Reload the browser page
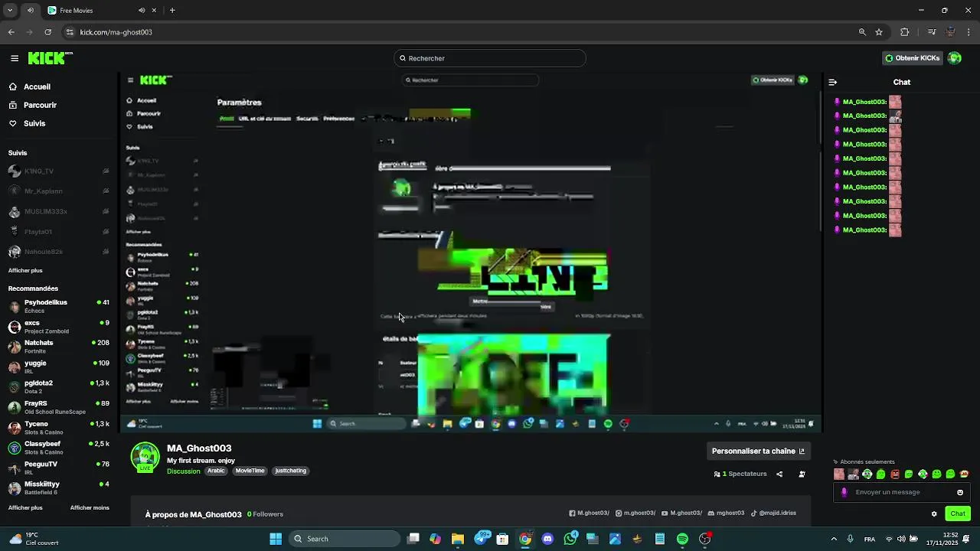 [47, 32]
